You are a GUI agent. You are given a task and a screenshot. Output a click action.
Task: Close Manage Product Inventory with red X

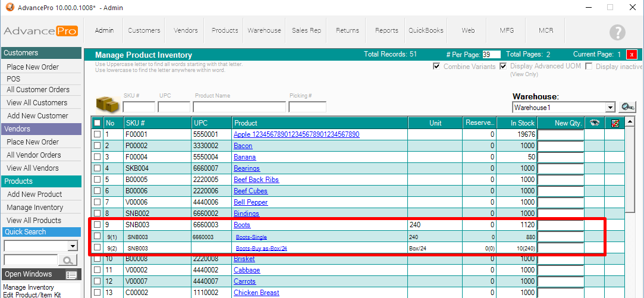point(631,55)
